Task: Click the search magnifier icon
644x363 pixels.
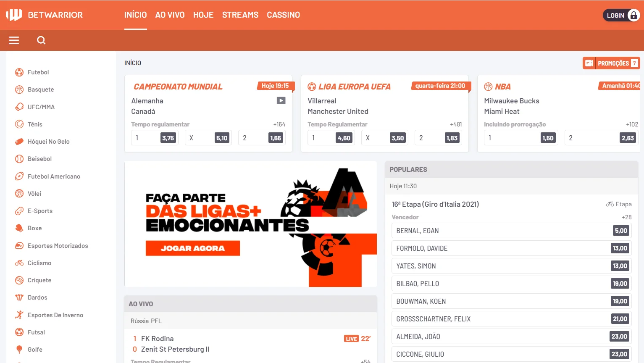Action: [41, 40]
